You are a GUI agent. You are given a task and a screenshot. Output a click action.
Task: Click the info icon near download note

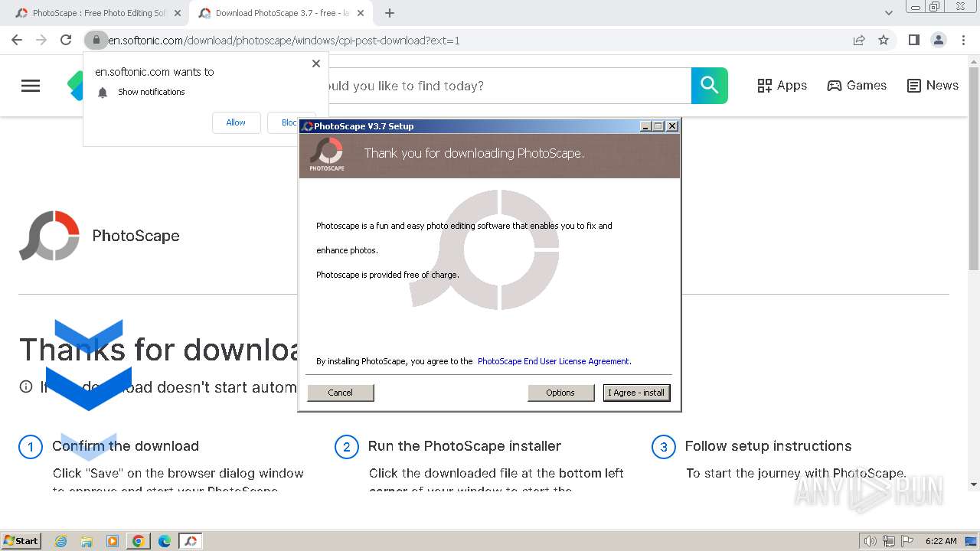coord(26,386)
